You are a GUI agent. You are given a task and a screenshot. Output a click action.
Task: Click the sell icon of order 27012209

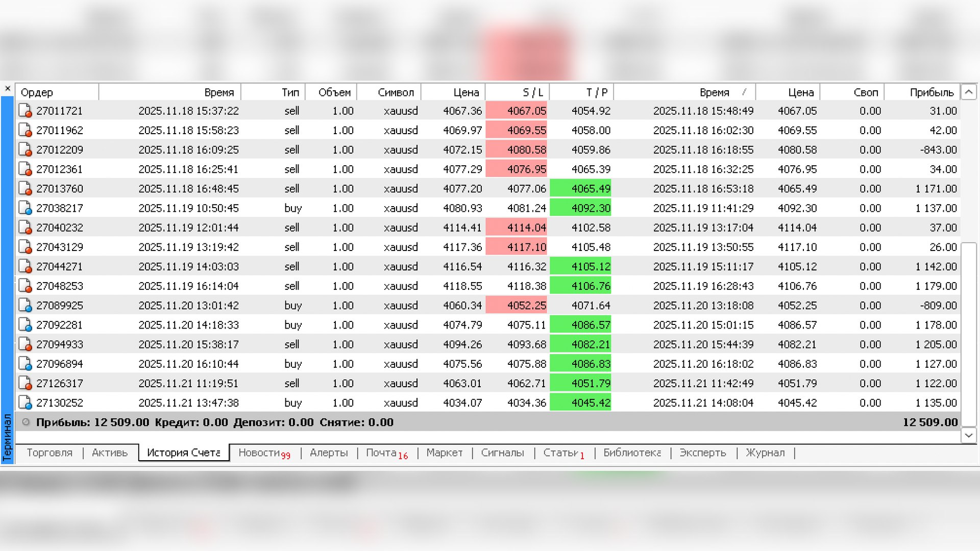pyautogui.click(x=26, y=149)
